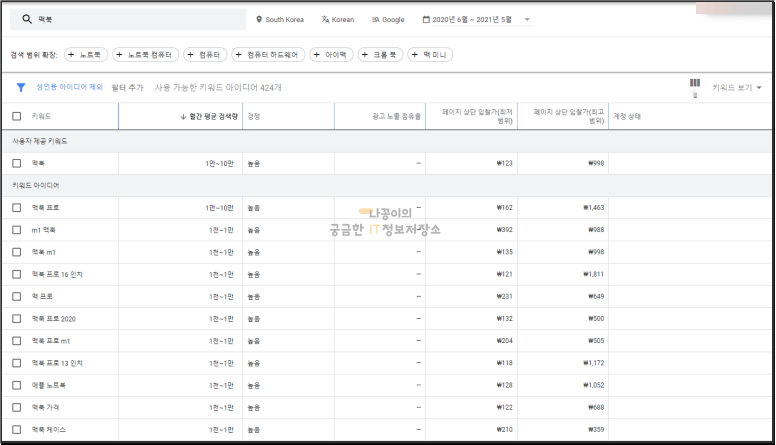Click the ₩1,172 high bid value
776x445 pixels.
pos(593,363)
